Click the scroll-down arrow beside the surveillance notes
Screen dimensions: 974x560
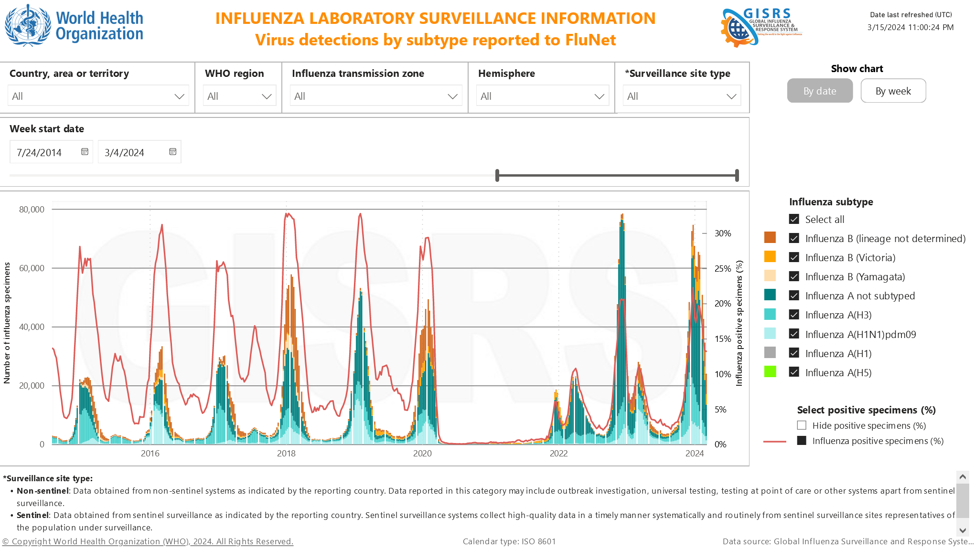(x=963, y=530)
